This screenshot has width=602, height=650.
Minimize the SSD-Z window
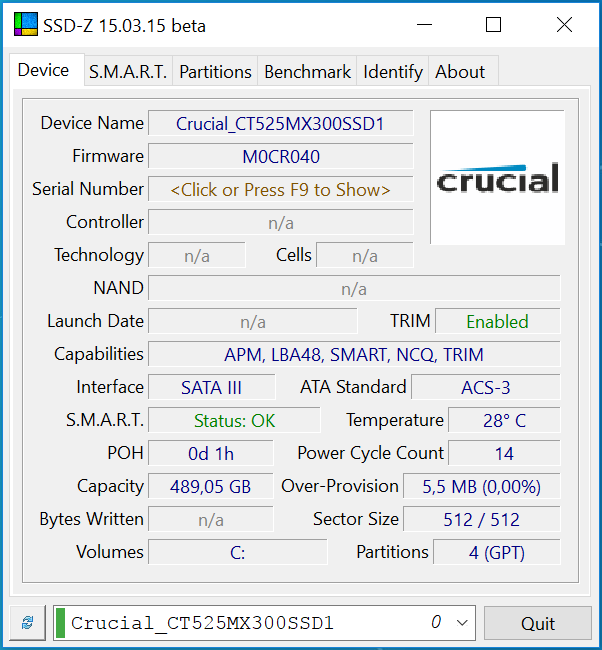point(424,25)
